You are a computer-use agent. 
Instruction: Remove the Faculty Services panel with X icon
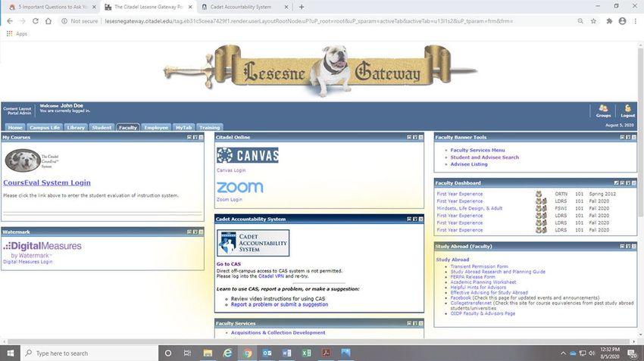[420, 324]
